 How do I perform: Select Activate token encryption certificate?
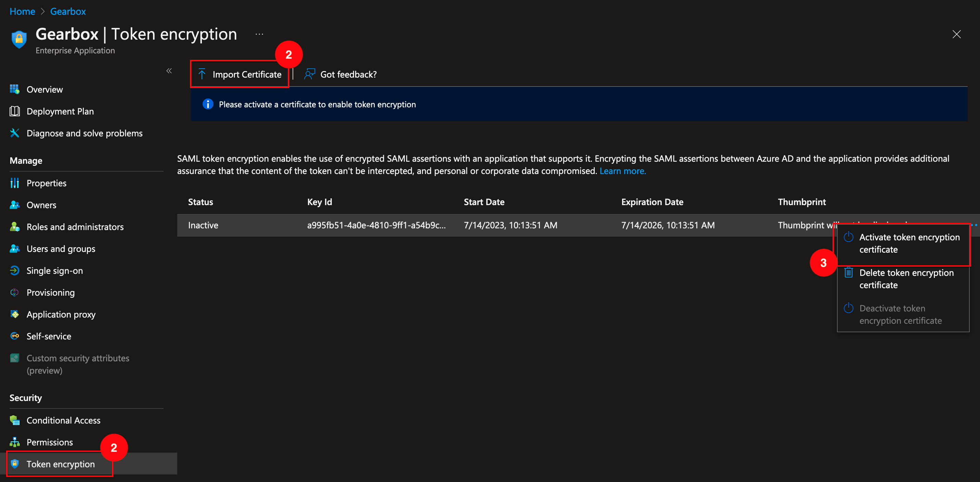pos(902,243)
